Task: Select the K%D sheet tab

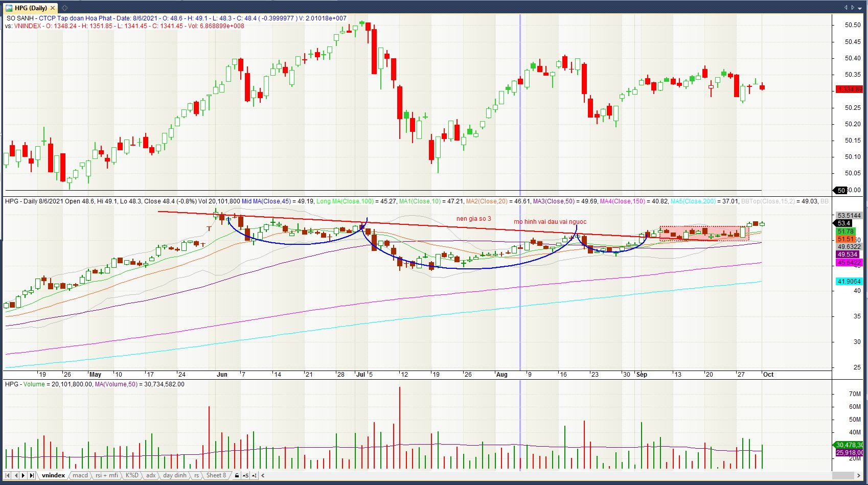Action: pos(132,475)
